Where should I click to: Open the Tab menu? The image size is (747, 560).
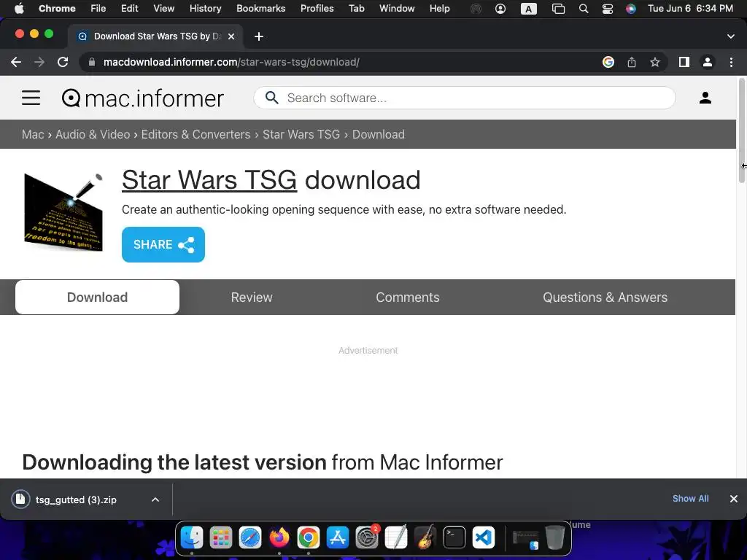[x=356, y=8]
